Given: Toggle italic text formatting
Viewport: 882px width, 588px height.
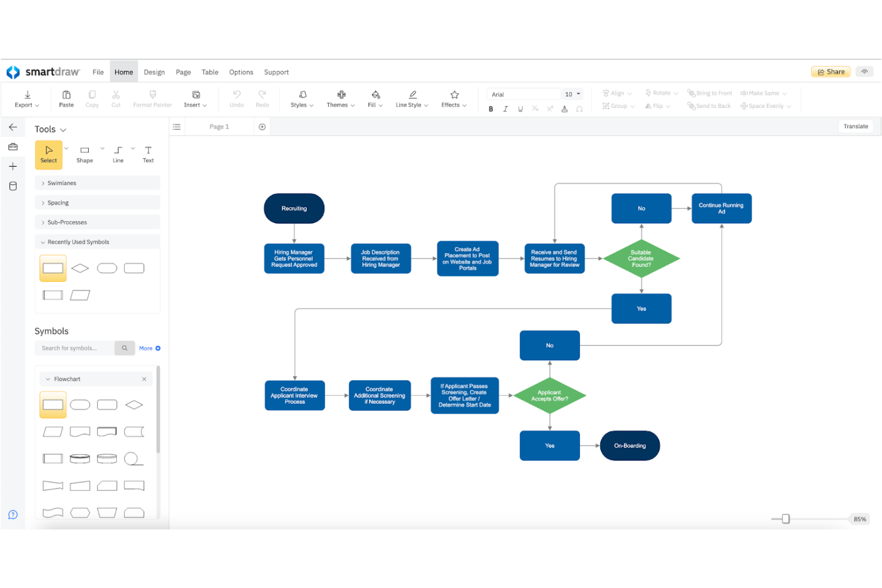Looking at the screenshot, I should pos(505,109).
